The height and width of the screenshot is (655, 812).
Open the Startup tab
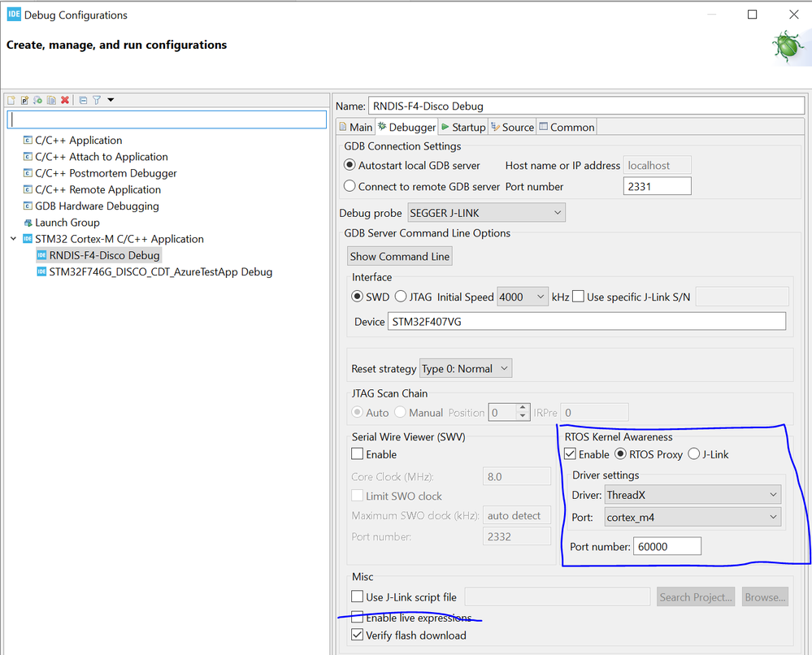pyautogui.click(x=463, y=128)
